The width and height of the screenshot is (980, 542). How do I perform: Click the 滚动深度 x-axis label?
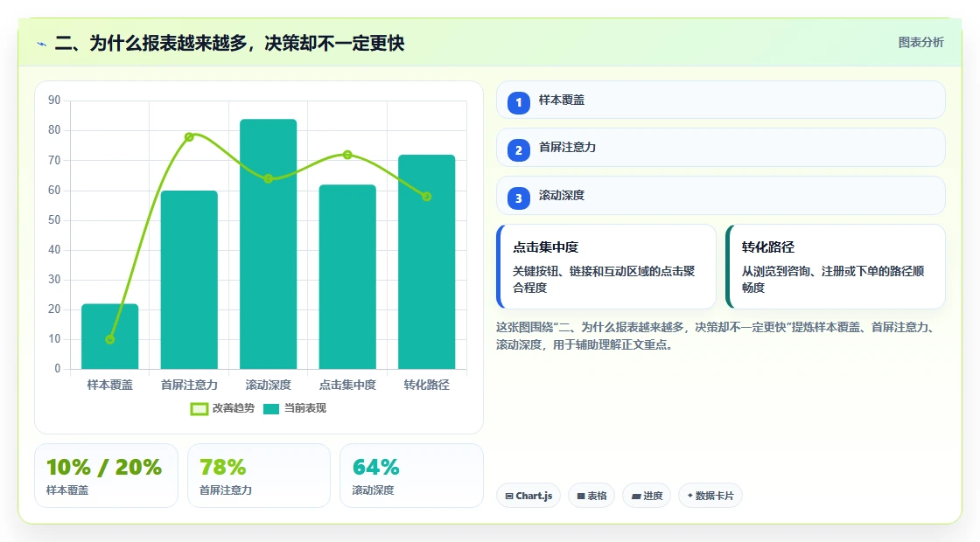tap(268, 386)
